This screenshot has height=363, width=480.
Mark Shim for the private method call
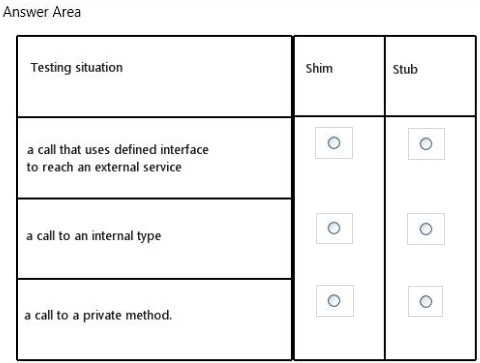click(334, 300)
